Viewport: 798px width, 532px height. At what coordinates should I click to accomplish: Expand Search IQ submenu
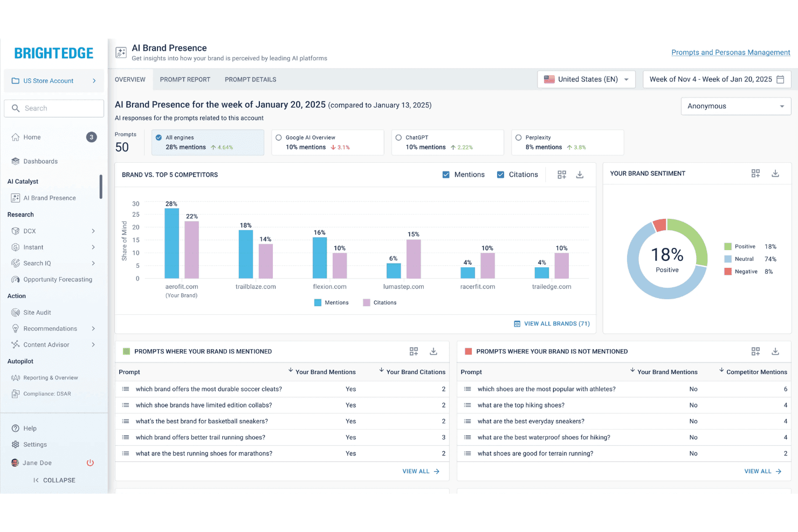(93, 263)
